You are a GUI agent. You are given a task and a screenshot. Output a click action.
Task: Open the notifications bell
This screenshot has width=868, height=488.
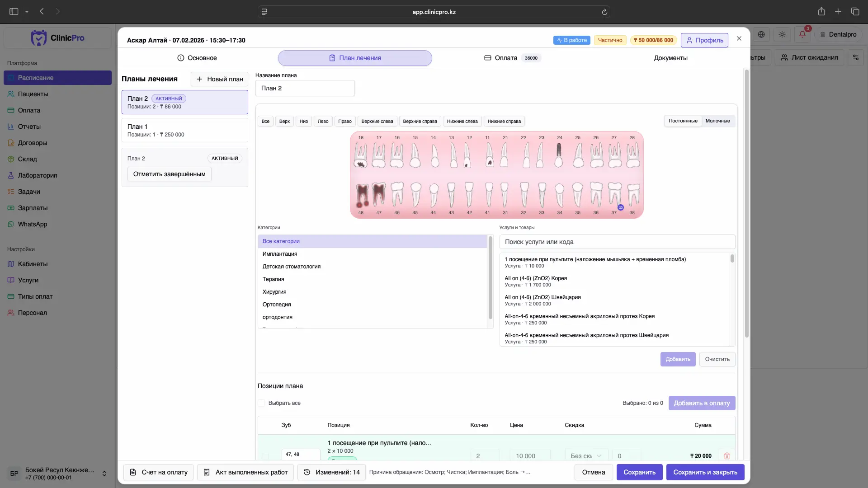click(x=802, y=34)
